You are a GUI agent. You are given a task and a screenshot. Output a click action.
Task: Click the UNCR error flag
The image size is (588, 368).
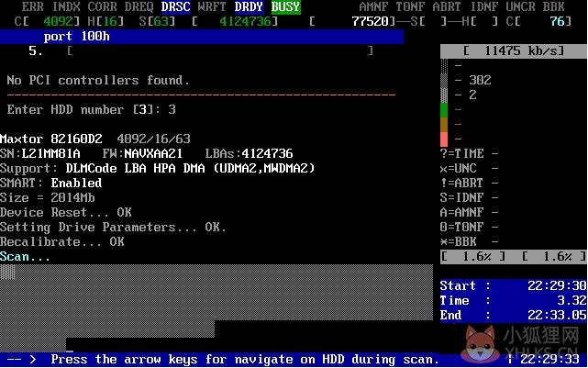click(520, 6)
